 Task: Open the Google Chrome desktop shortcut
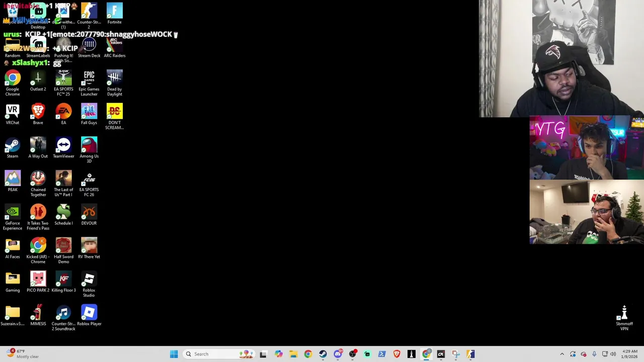(x=13, y=83)
